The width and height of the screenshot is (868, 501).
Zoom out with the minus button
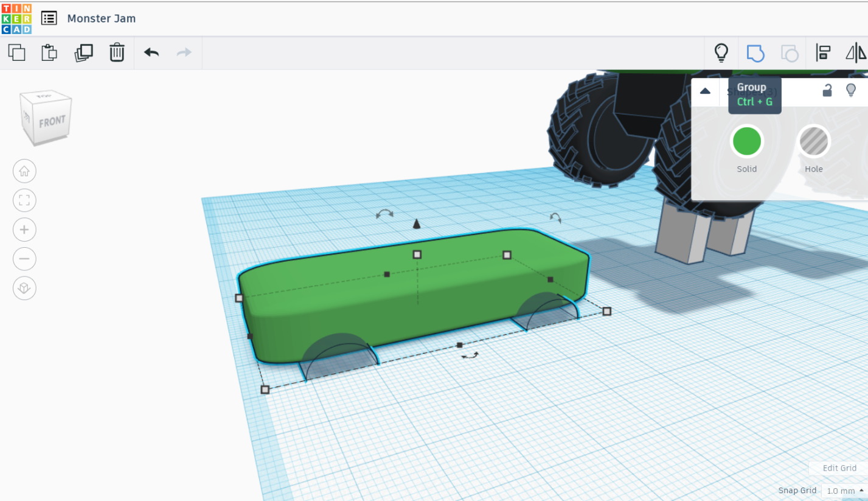pyautogui.click(x=24, y=259)
